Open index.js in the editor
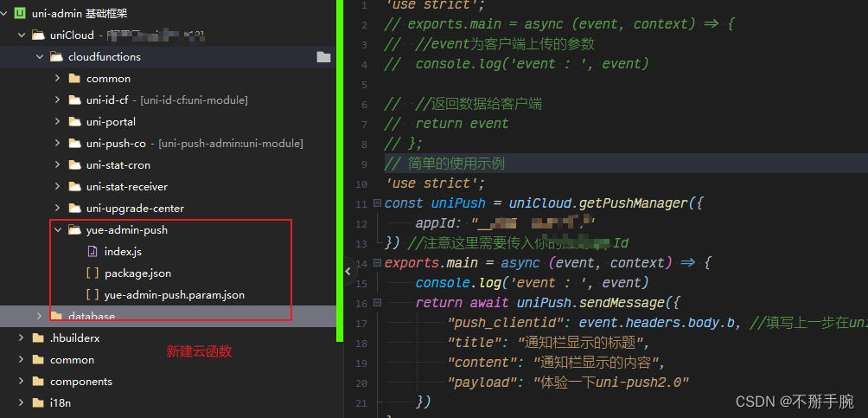The width and height of the screenshot is (868, 418). [124, 252]
